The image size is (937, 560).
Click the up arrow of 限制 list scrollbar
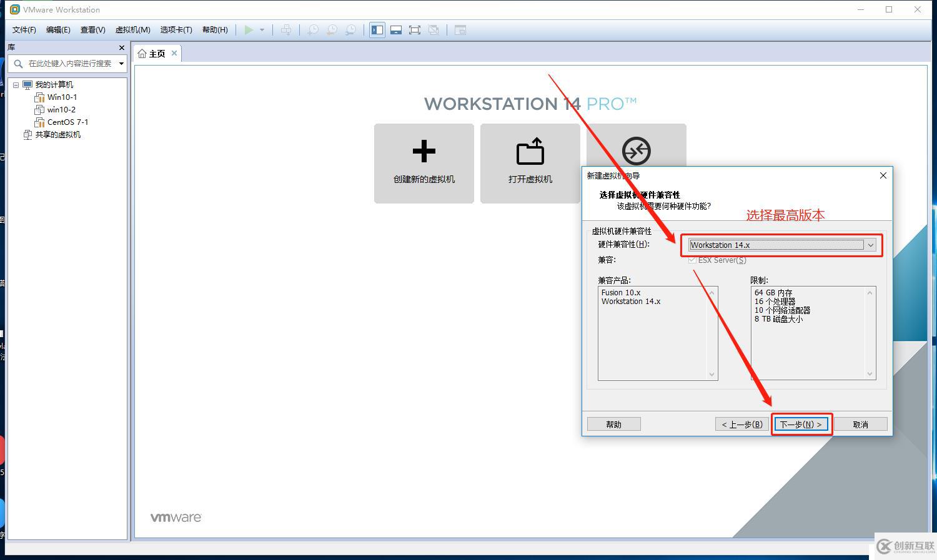870,293
